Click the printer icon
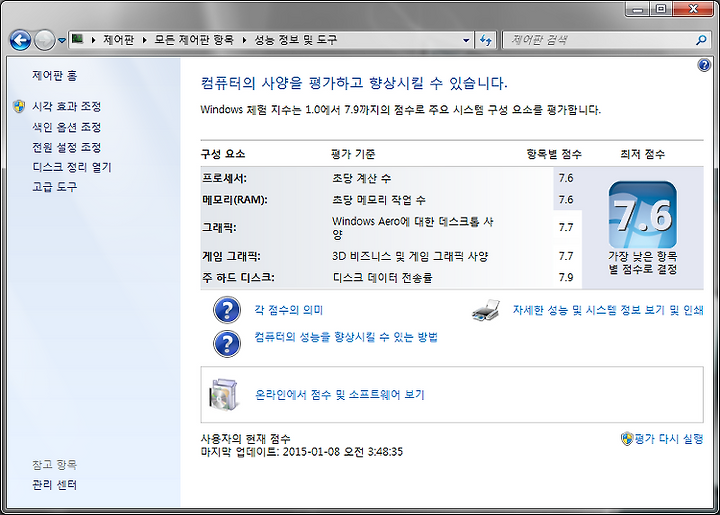Screen dimensions: 720x515 point(486,310)
